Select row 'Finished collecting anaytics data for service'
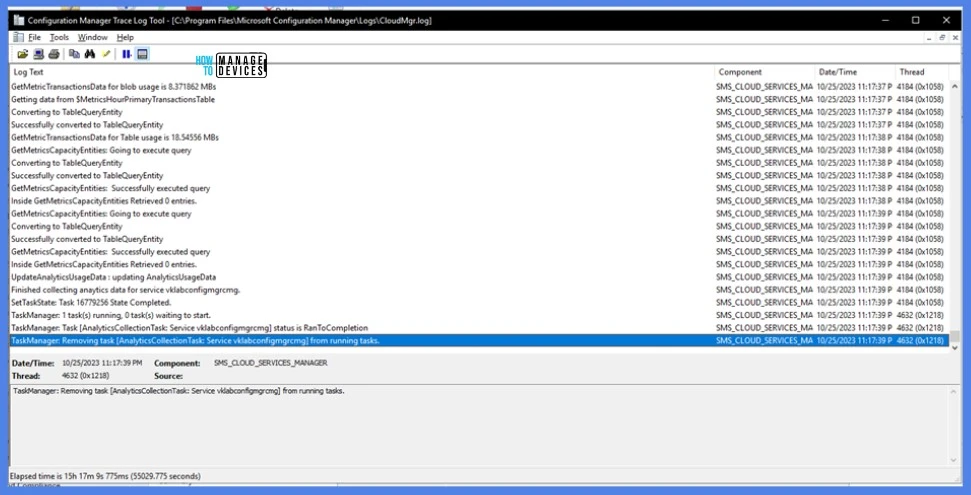 [x=479, y=290]
